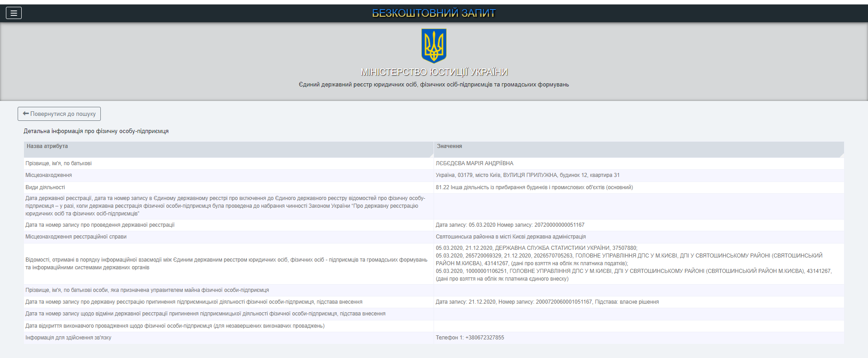Select the Святошинська районна адміністрація value

pos(510,237)
